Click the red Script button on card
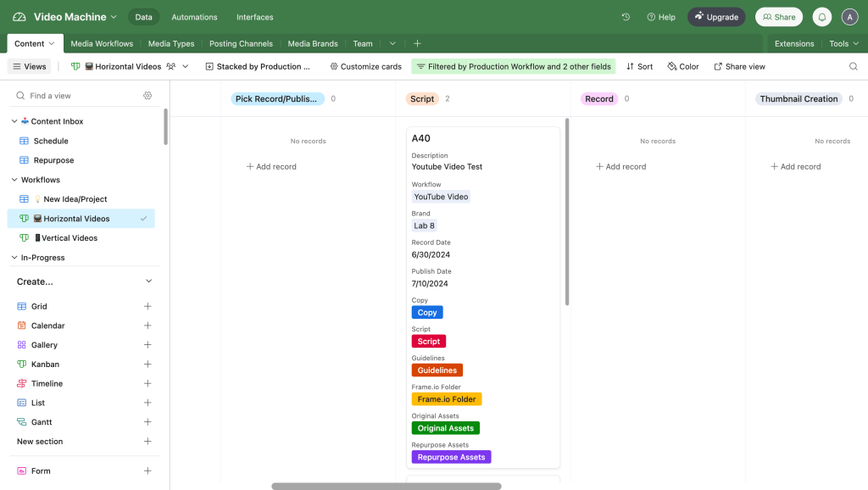 [x=428, y=342]
